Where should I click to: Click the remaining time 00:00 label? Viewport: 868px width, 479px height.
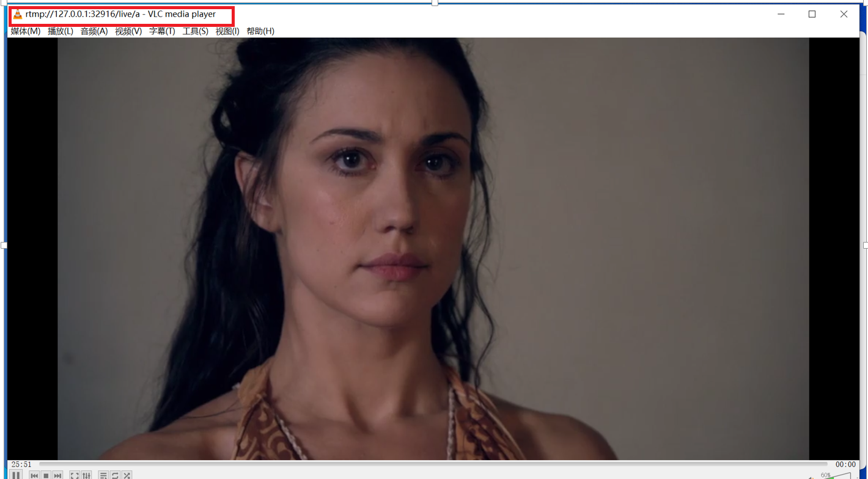click(x=845, y=464)
